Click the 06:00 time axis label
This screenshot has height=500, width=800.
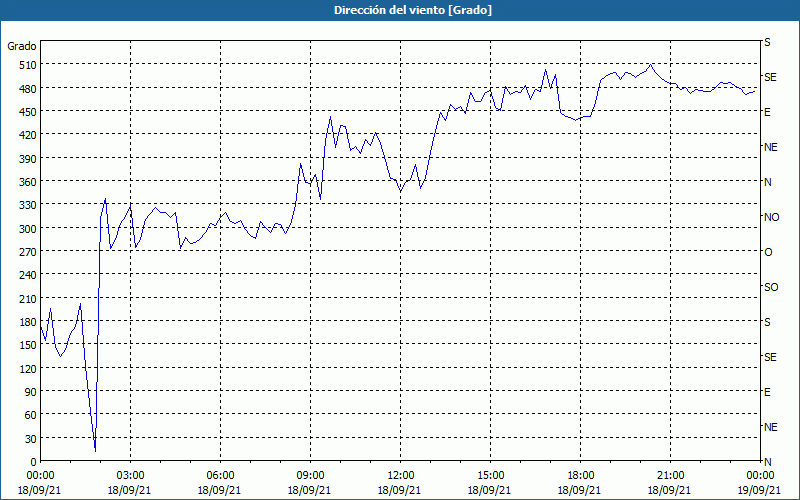click(220, 476)
